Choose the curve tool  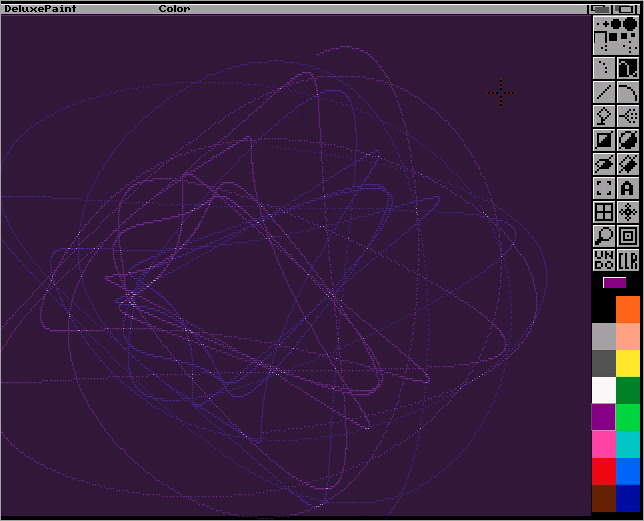click(x=628, y=92)
